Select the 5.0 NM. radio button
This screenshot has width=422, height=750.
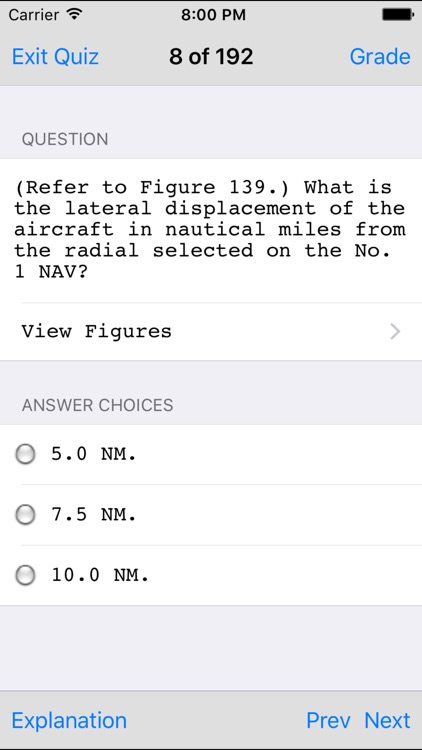25,454
